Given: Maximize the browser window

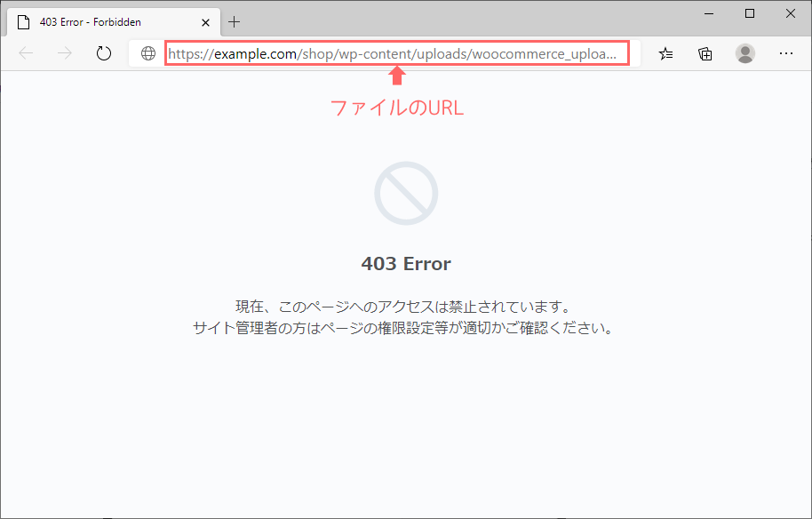Looking at the screenshot, I should 749,13.
